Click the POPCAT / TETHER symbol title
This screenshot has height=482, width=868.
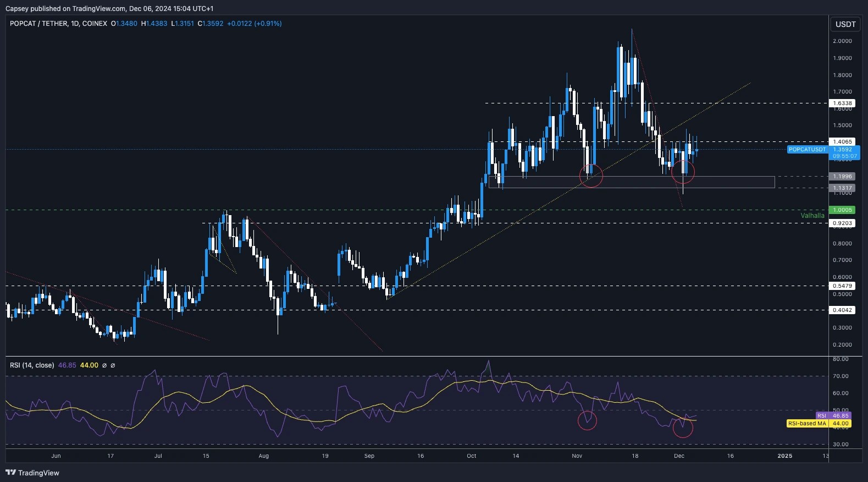coord(58,24)
